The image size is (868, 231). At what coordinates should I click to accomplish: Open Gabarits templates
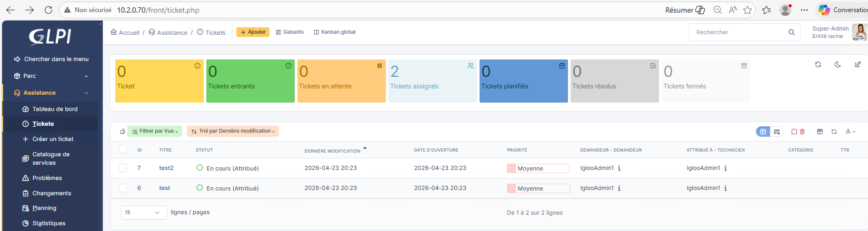(x=290, y=32)
